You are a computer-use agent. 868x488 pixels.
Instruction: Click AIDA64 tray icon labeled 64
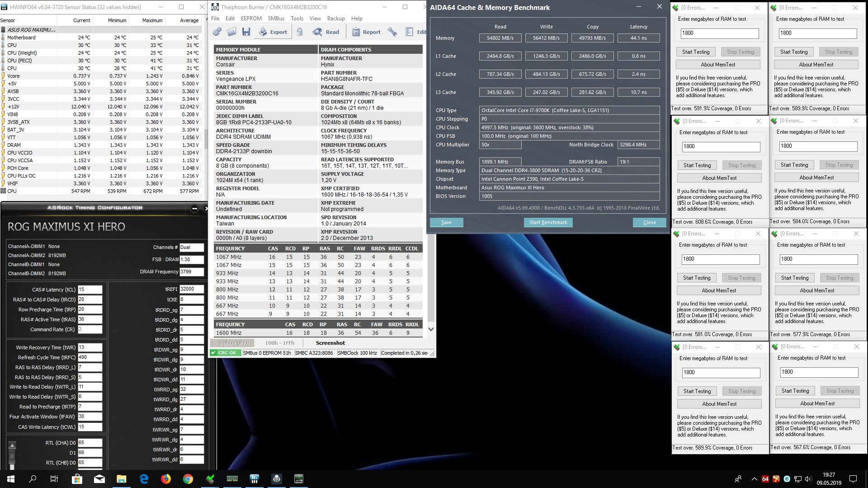pyautogui.click(x=765, y=479)
